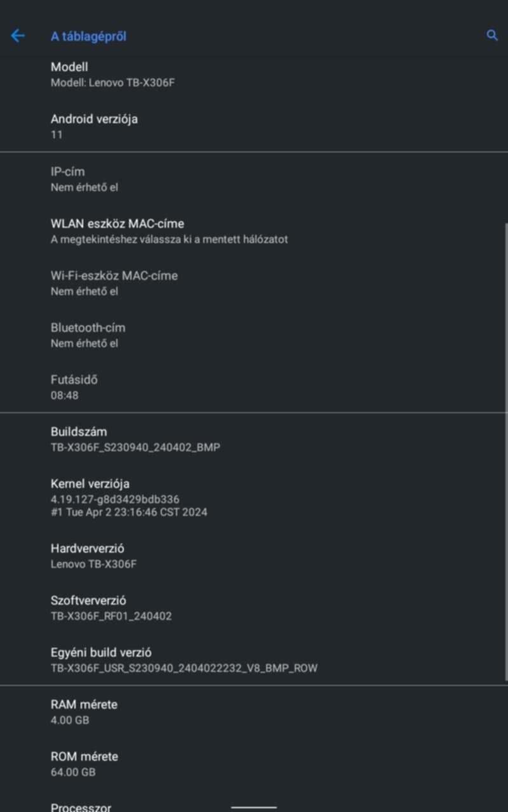
Task: Tap the Futásidő uptime row
Action: coord(74,387)
